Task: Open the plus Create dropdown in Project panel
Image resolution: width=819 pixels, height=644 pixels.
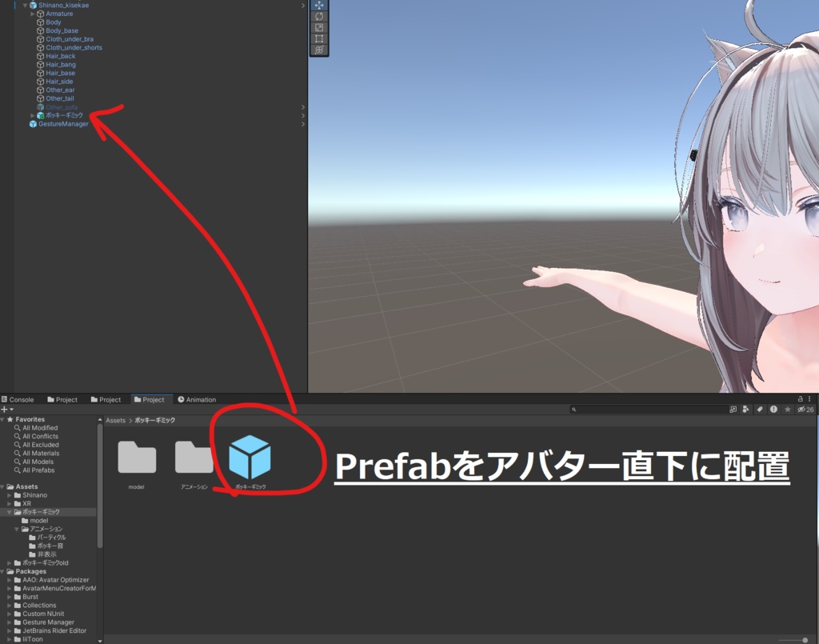Action: click(x=6, y=410)
